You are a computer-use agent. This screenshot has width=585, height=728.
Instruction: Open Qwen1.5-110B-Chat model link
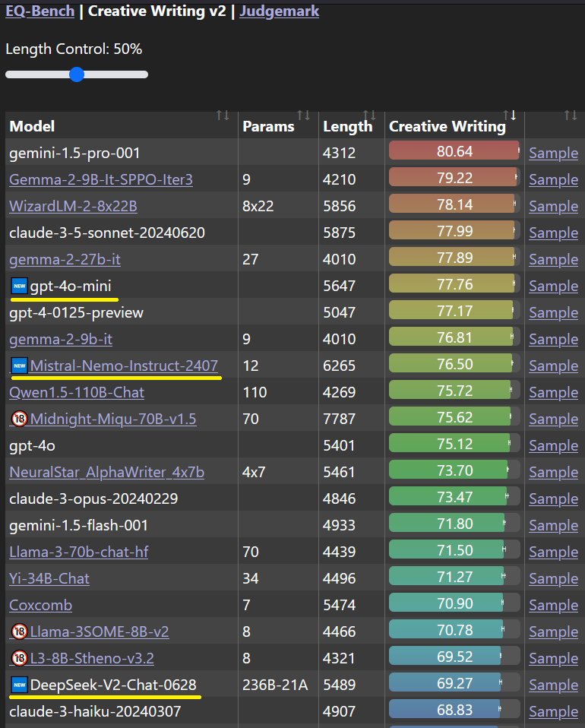77,392
